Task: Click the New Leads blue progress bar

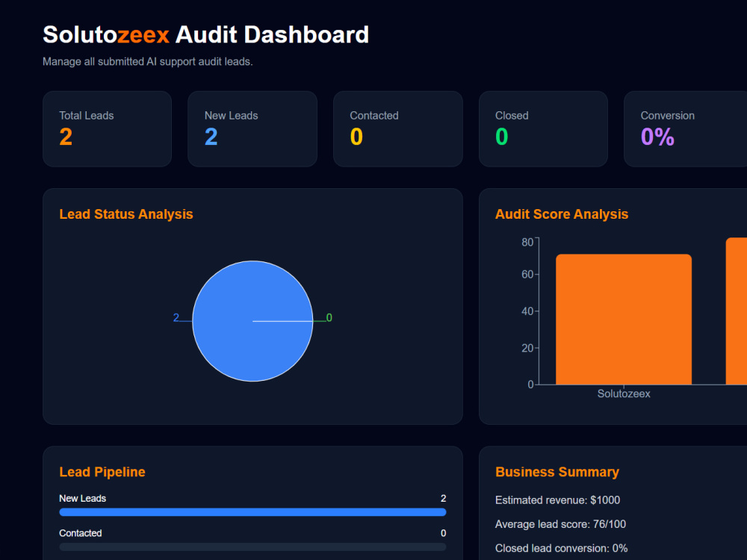Action: pos(252,512)
